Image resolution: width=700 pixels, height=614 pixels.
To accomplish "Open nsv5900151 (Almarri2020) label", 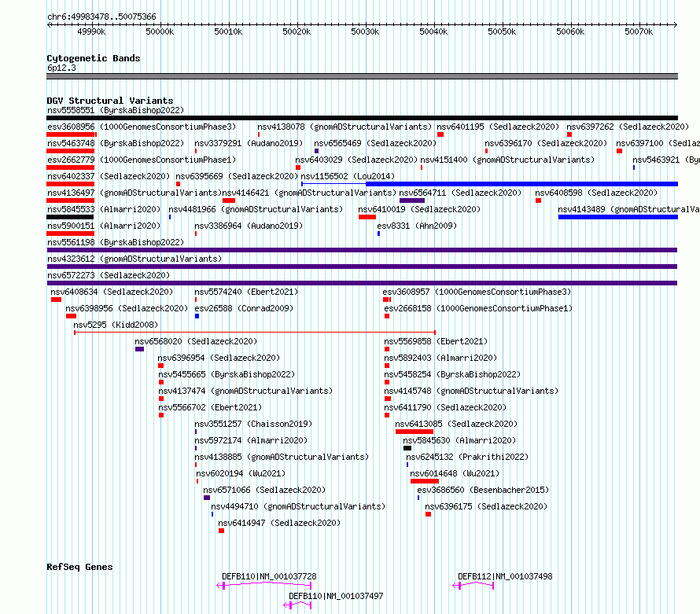I will tap(104, 226).
